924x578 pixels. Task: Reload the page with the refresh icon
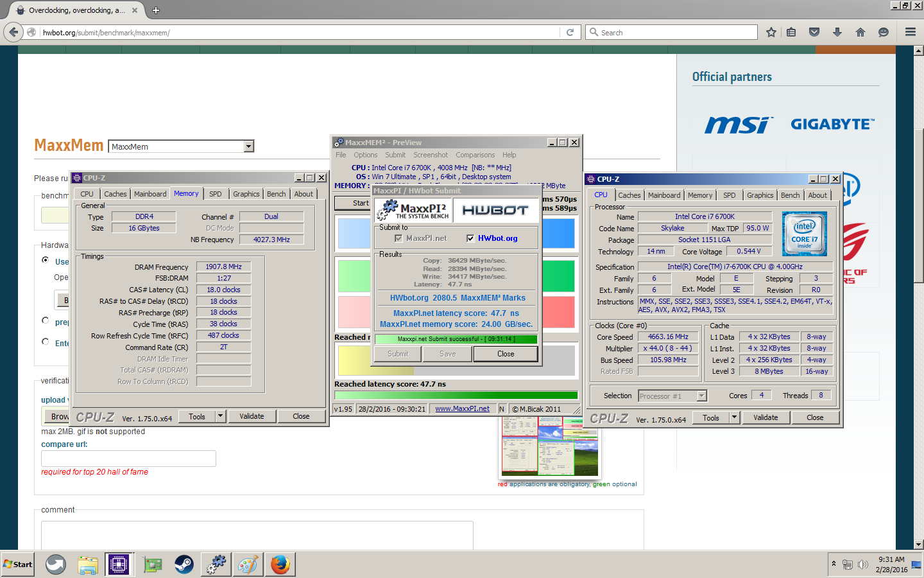point(570,32)
